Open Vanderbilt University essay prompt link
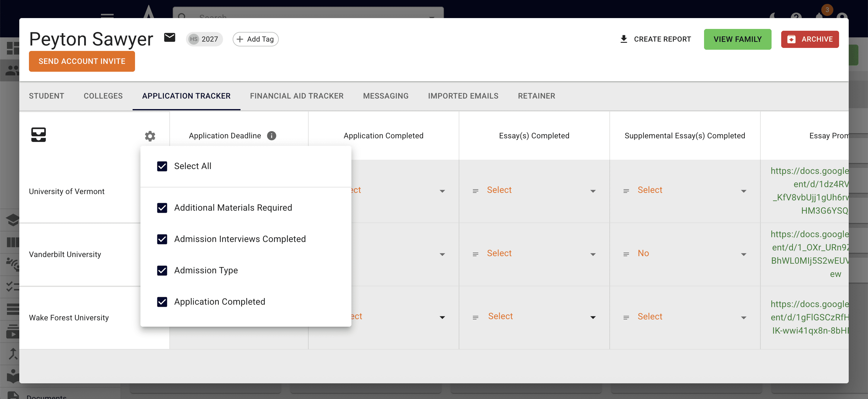The image size is (868, 399). 809,254
